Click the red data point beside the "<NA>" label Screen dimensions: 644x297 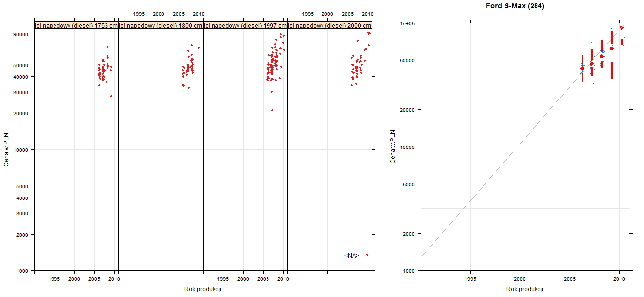click(x=367, y=255)
